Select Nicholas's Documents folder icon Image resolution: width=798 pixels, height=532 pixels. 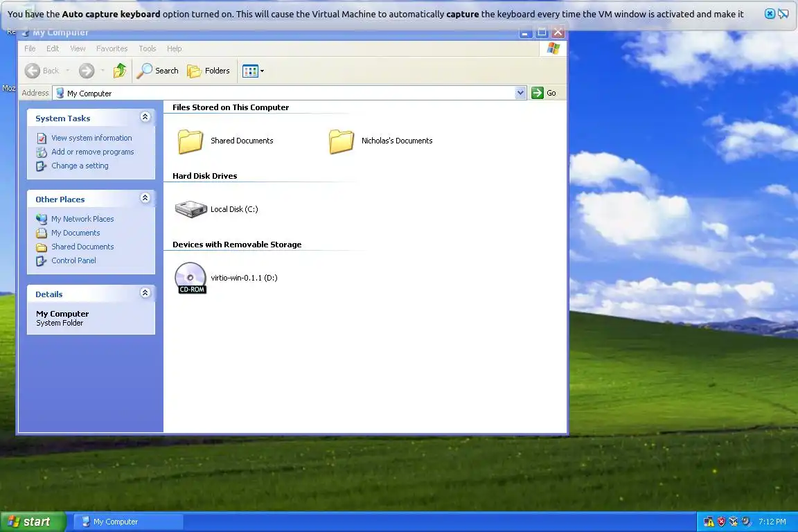pos(341,141)
